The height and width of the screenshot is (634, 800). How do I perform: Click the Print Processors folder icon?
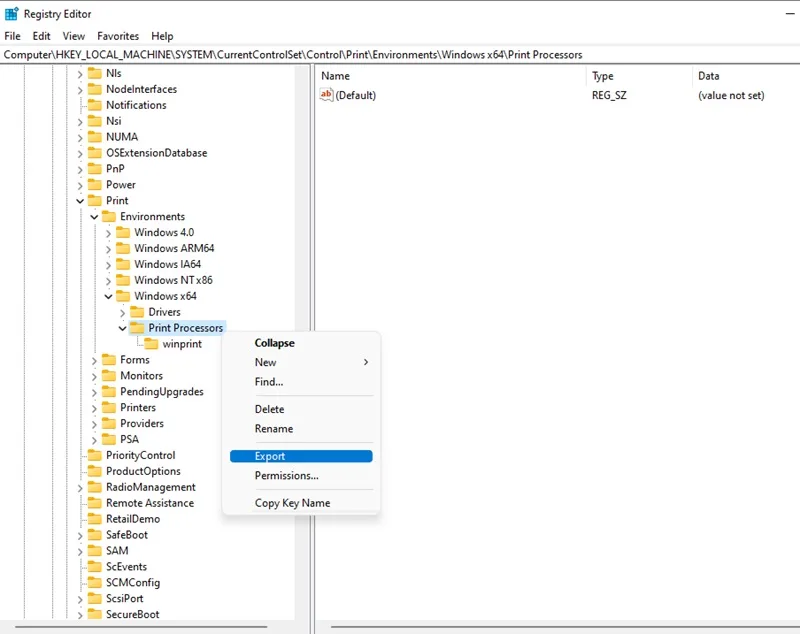(x=137, y=327)
